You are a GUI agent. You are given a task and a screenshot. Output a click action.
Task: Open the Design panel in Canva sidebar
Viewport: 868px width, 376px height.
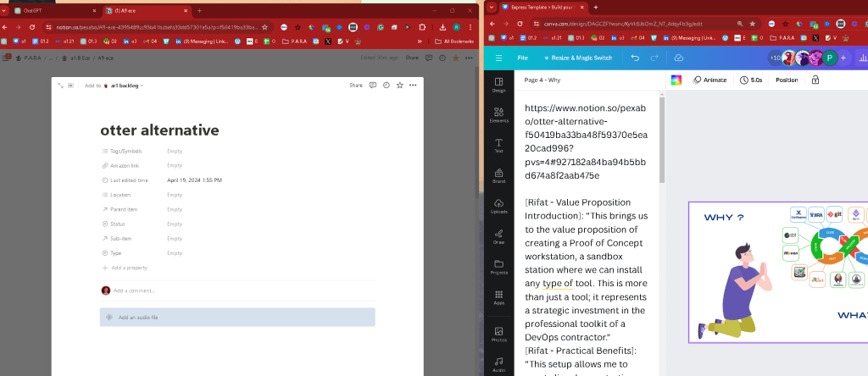coord(498,85)
